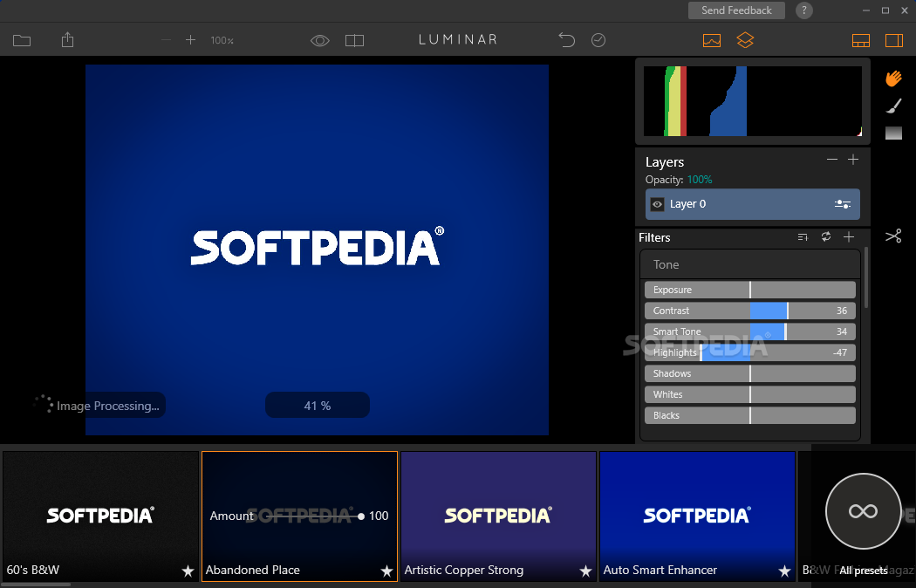Open help with the question mark

click(x=803, y=10)
